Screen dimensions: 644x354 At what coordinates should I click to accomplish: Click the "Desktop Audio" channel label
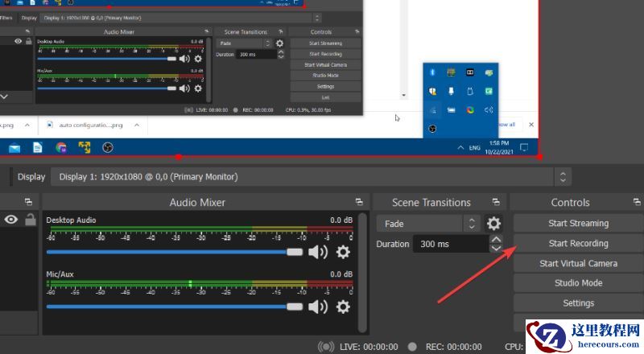(x=71, y=220)
